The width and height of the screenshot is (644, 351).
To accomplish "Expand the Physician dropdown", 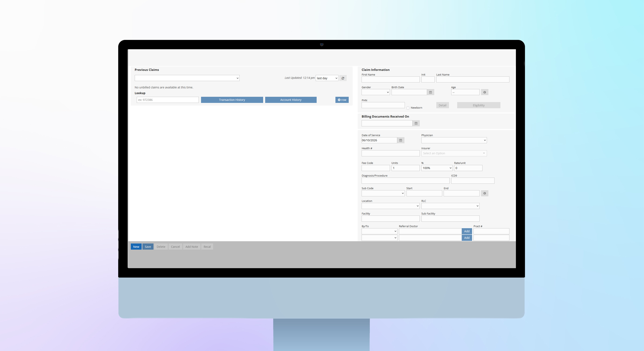I will click(x=454, y=140).
